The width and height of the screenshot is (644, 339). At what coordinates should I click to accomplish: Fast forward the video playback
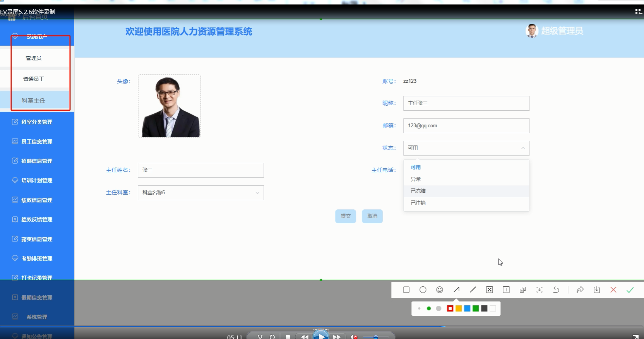pos(337,337)
